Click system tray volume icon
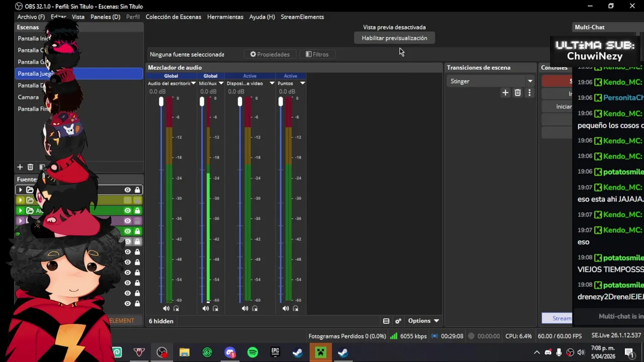Image resolution: width=644 pixels, height=362 pixels. click(581, 352)
